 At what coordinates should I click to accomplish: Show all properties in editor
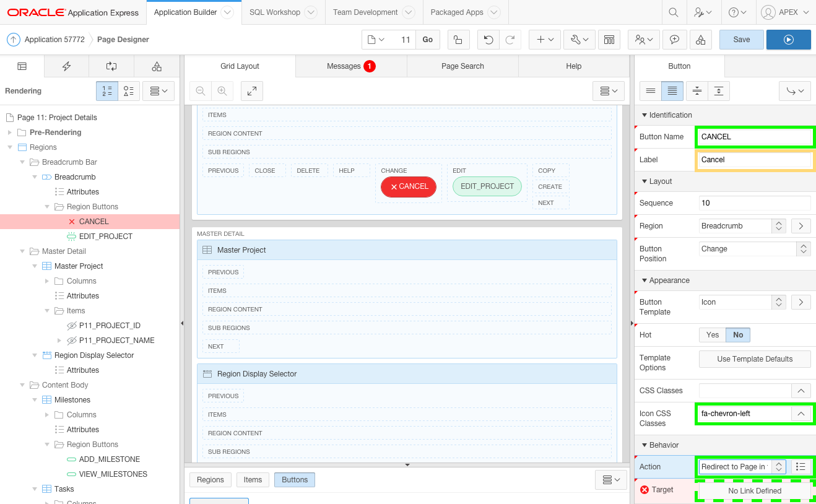pyautogui.click(x=672, y=91)
